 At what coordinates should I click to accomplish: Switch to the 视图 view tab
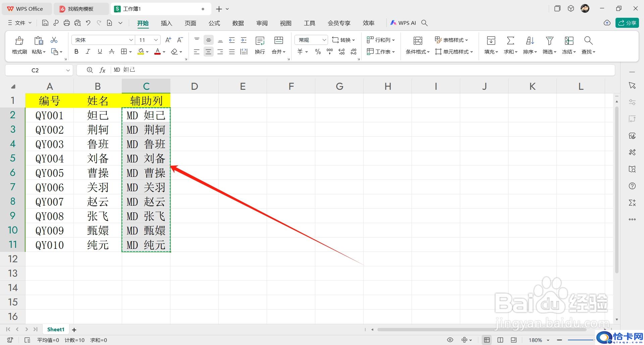[285, 23]
